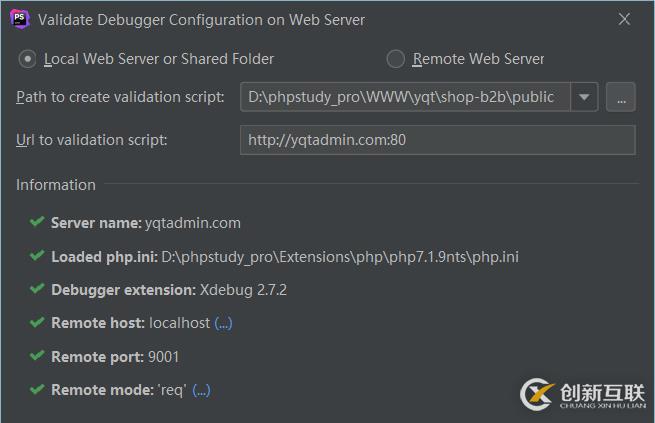
Task: Select Local Web Server or Shared Folder
Action: (x=28, y=59)
